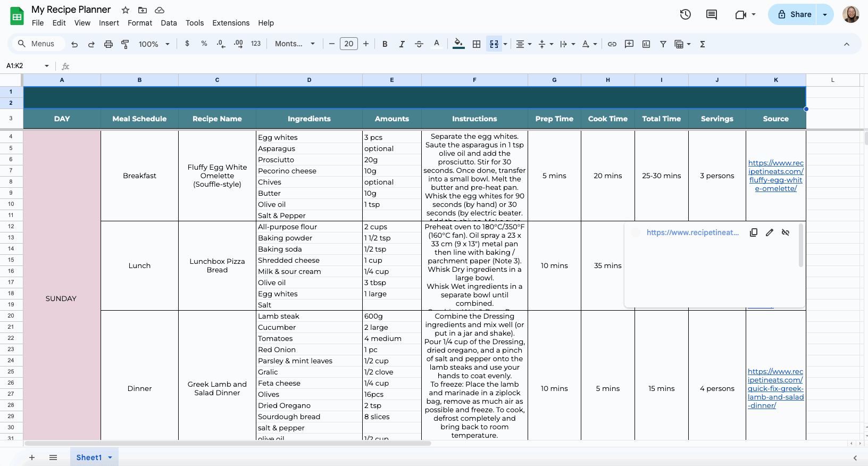Open the Zoom 100% dropdown
Viewport: 868px width, 466px height.
(154, 44)
